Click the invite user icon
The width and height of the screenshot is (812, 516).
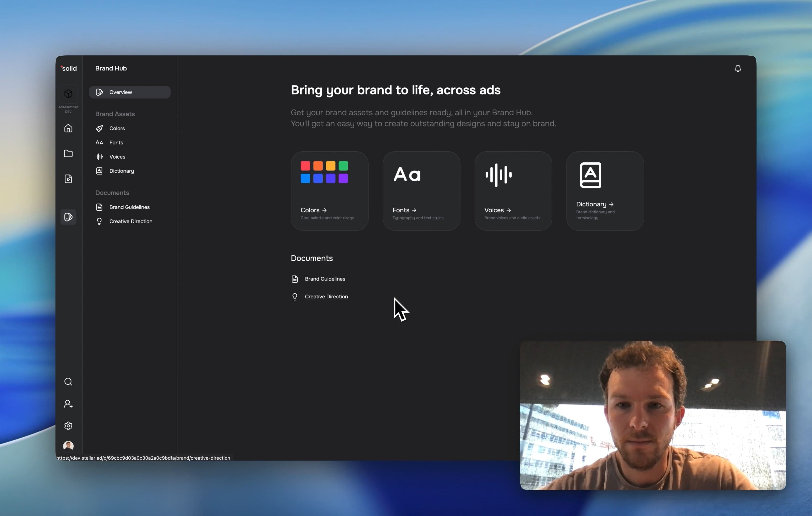point(68,404)
